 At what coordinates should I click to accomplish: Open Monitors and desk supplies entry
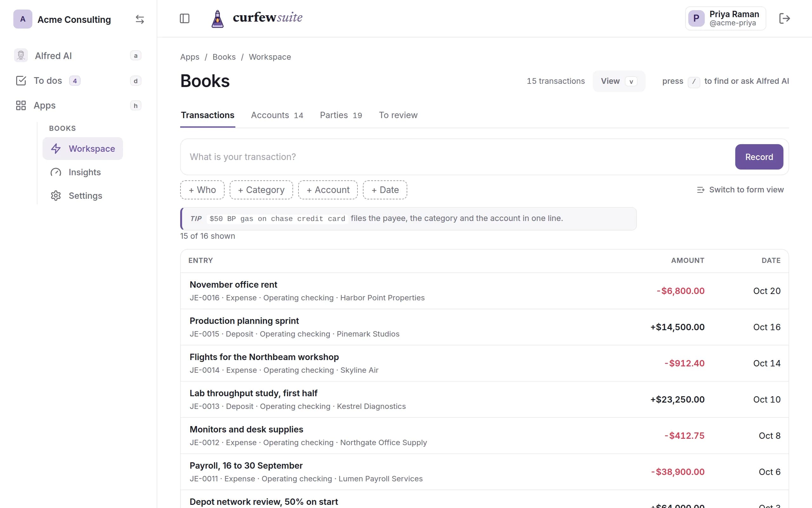[x=484, y=436]
